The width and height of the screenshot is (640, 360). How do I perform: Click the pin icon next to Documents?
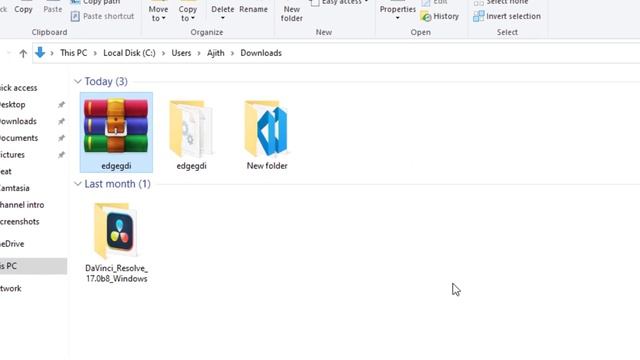tap(61, 138)
